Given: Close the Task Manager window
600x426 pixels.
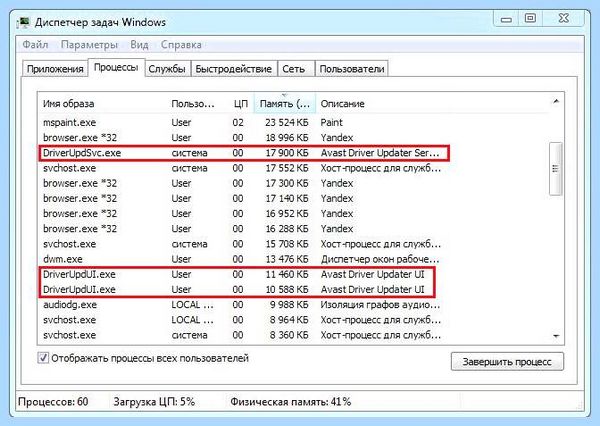Looking at the screenshot, I should 563,18.
